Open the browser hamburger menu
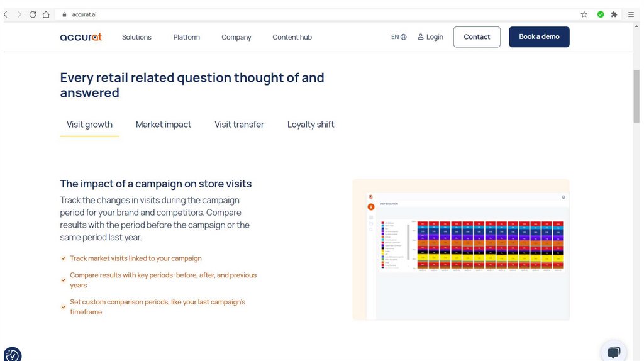Screen dimensions: 644x361 click(x=630, y=14)
